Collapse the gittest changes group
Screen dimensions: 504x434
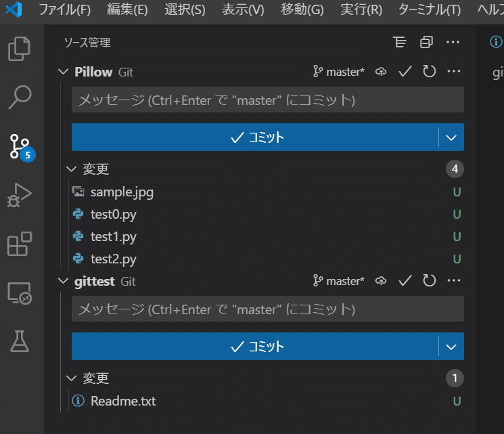coord(71,378)
